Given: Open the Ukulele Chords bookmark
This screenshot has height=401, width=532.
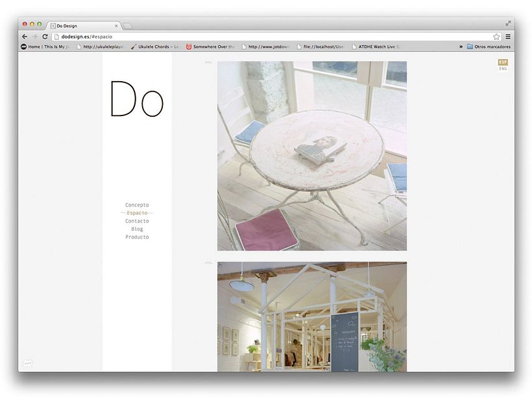Looking at the screenshot, I should click(154, 46).
